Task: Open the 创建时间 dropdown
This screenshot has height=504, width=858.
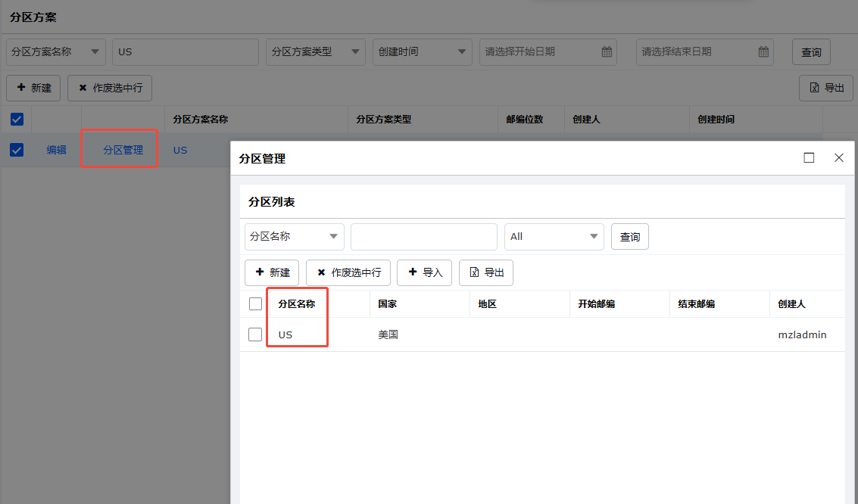Action: 423,52
